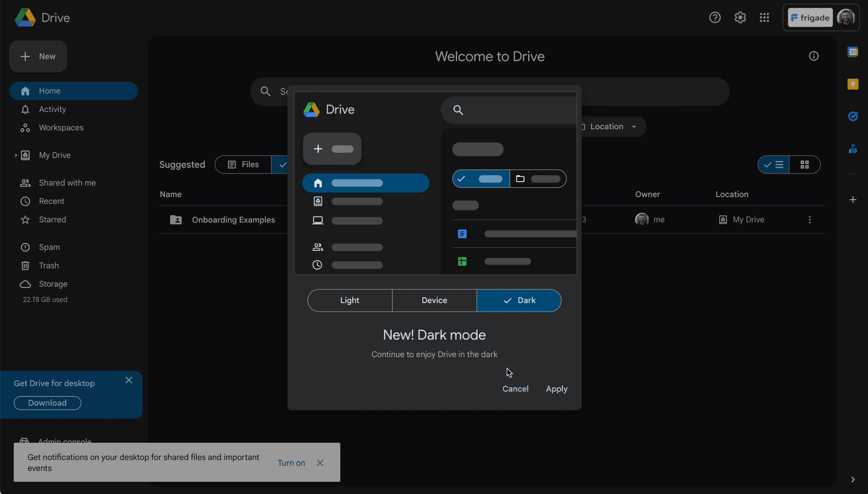868x494 pixels.
Task: Click the Get add-ons plus icon
Action: coord(853,200)
